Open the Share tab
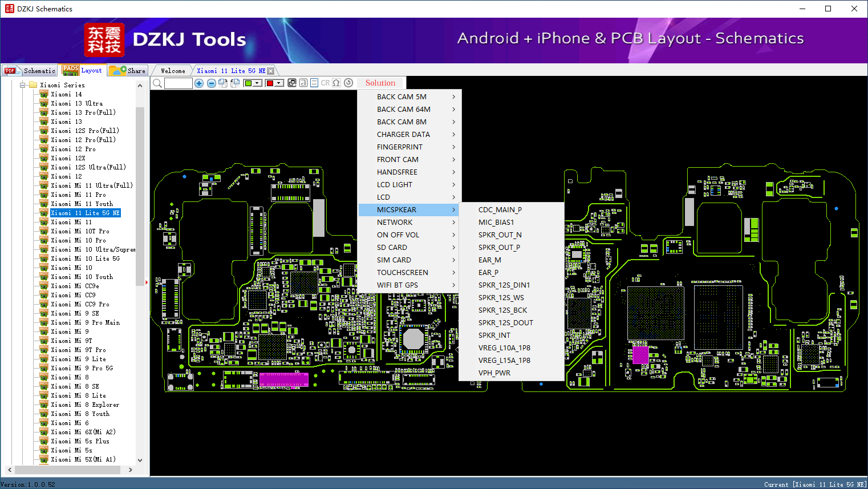 (128, 71)
